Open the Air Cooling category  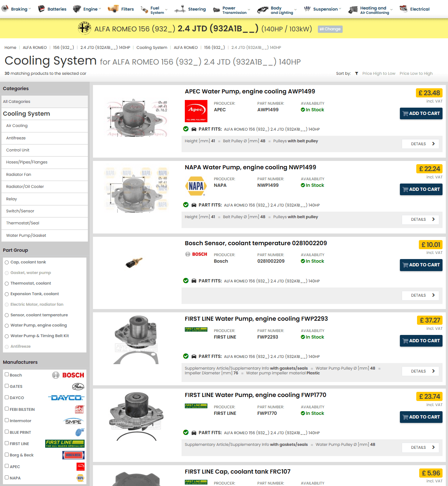pos(45,126)
